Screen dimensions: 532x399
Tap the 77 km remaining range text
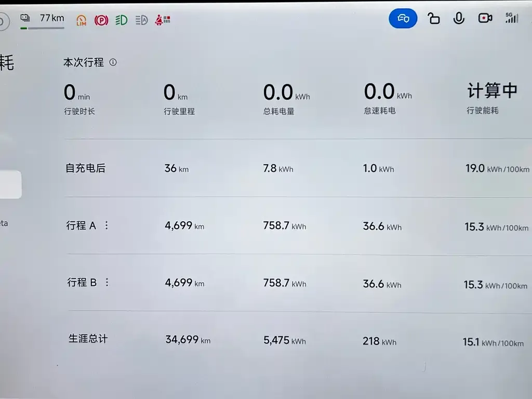[x=52, y=18]
